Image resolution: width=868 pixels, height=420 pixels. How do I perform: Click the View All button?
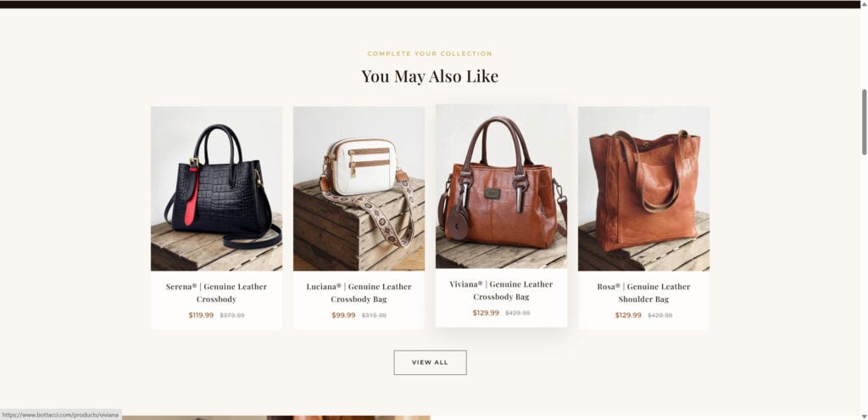pos(430,362)
